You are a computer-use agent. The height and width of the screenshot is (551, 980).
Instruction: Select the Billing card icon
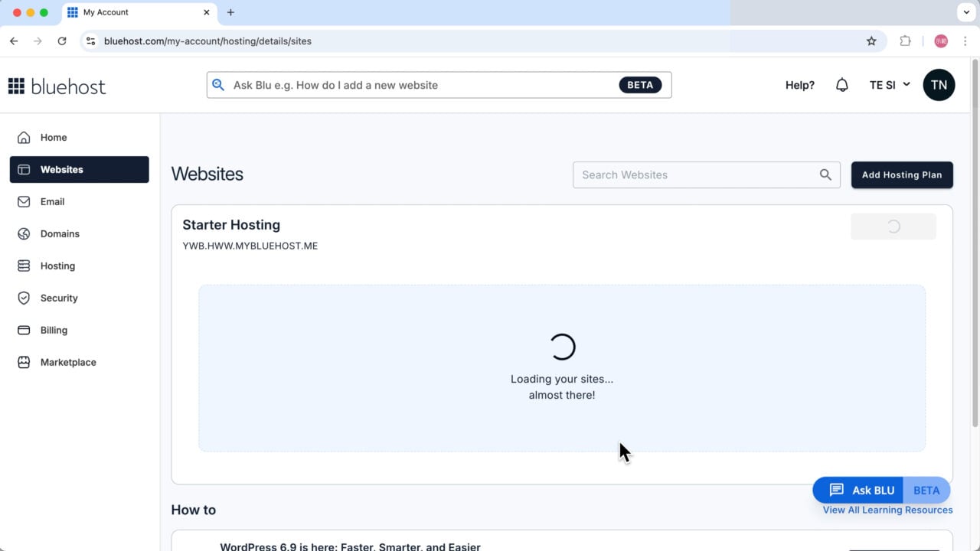coord(25,330)
